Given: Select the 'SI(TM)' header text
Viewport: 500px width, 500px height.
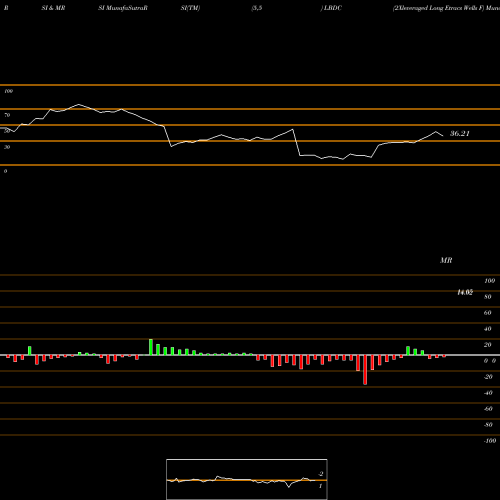Looking at the screenshot, I should 190,8.
